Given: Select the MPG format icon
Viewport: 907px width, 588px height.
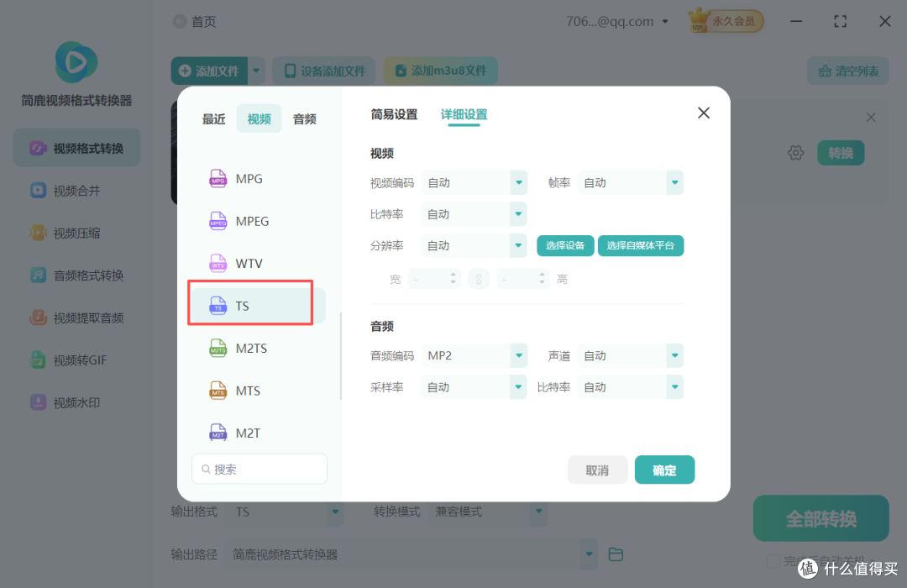Looking at the screenshot, I should click(x=218, y=178).
